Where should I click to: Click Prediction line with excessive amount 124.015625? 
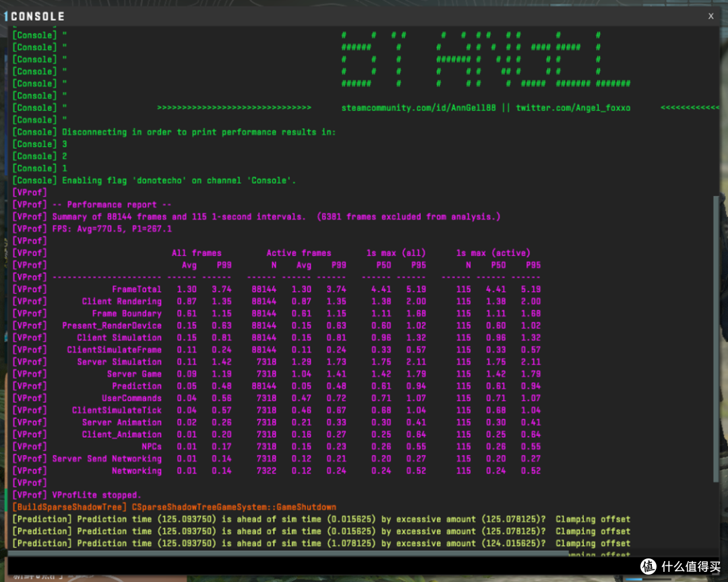click(322, 543)
